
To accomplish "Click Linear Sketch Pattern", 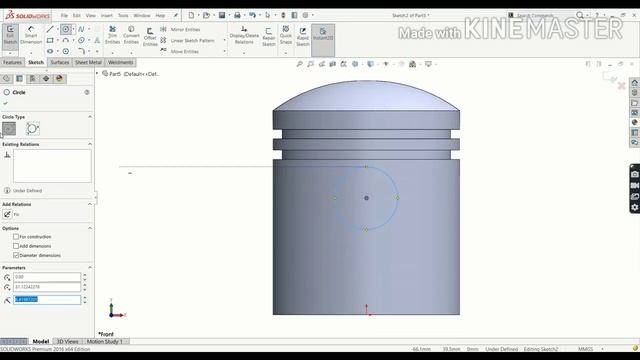I will [x=188, y=40].
